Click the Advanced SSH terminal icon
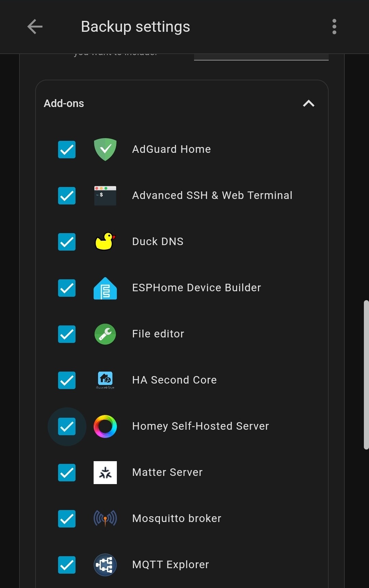369x588 pixels. click(x=105, y=196)
